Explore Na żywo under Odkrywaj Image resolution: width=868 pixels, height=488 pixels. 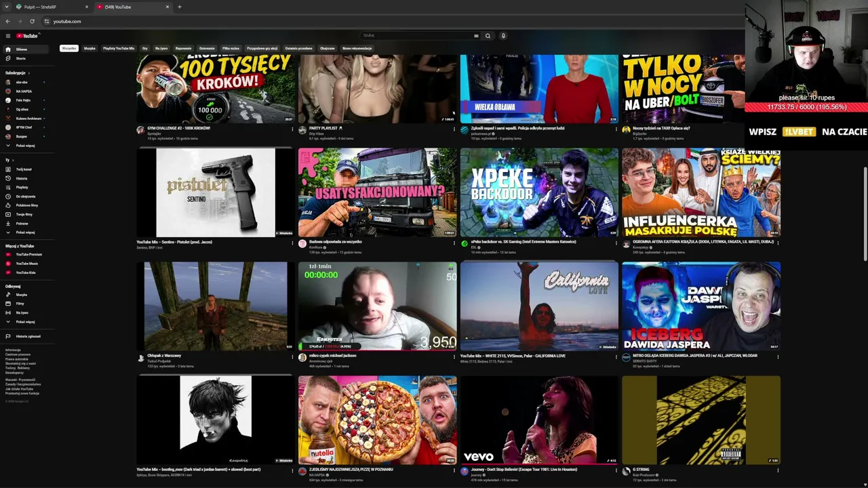point(24,312)
